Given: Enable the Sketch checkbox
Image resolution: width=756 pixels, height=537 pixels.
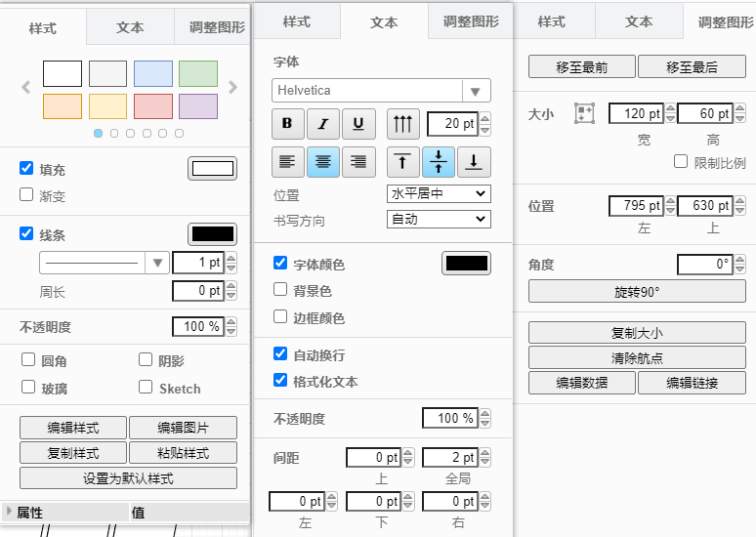Looking at the screenshot, I should point(146,387).
